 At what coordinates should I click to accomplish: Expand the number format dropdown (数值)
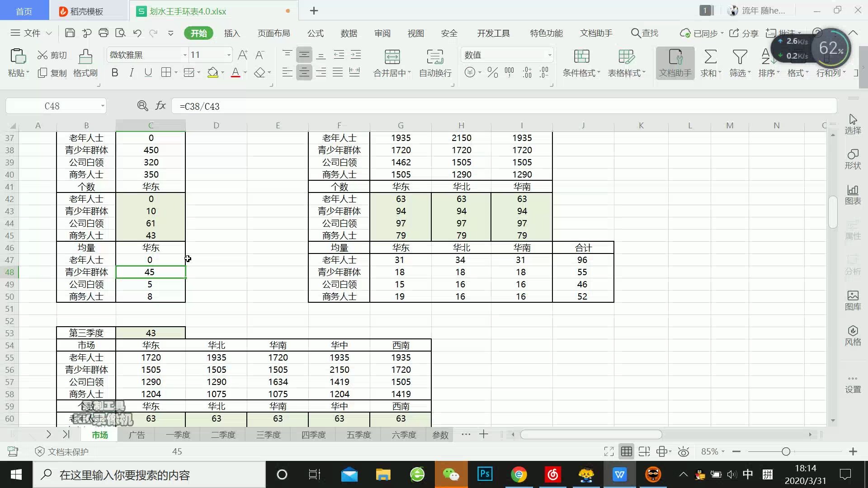(x=550, y=55)
